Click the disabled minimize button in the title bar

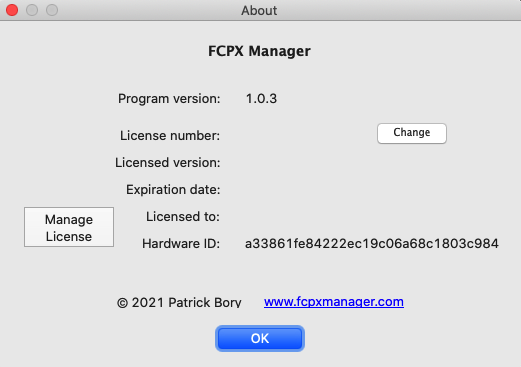pyautogui.click(x=32, y=10)
